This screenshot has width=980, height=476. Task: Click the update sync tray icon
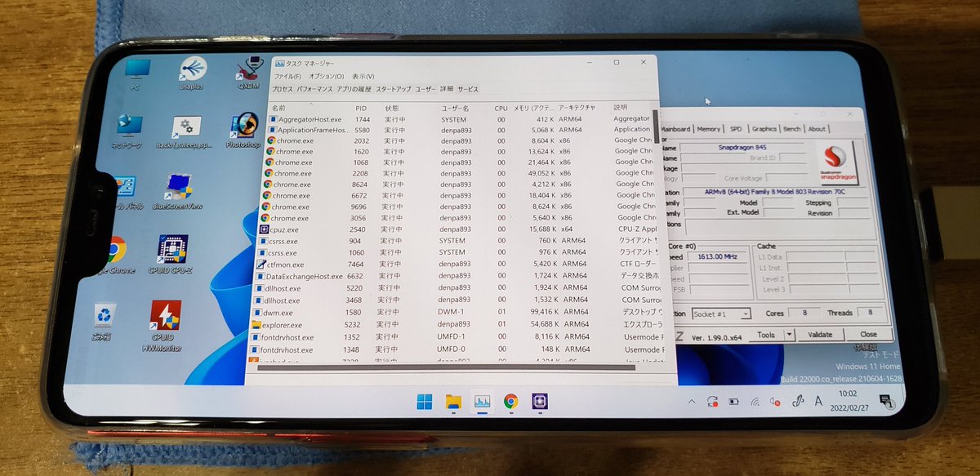712,402
